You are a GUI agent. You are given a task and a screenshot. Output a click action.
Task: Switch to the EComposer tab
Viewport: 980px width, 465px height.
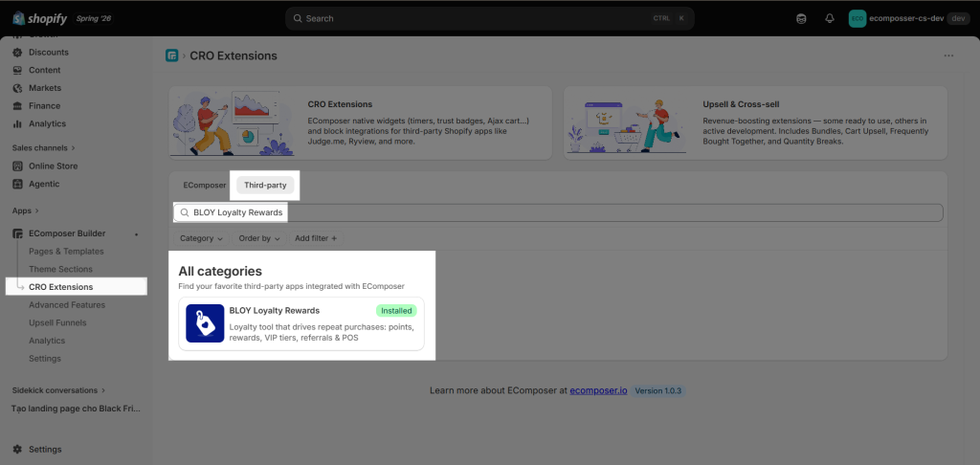[x=205, y=185]
